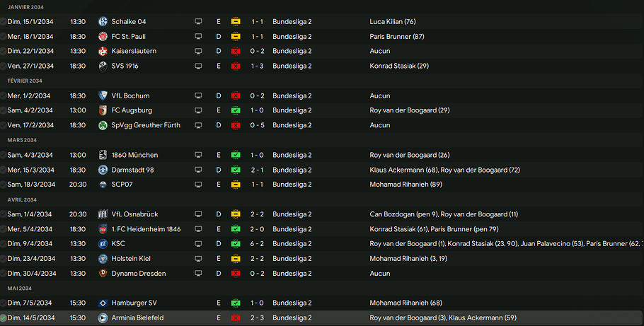
Task: Click the FC St. Pauli club badge
Action: [103, 37]
